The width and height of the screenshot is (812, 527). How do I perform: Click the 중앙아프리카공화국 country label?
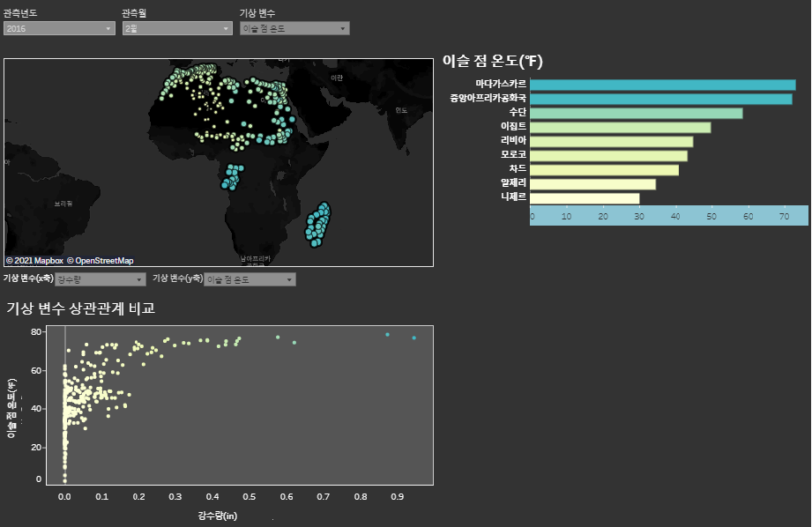pyautogui.click(x=488, y=98)
